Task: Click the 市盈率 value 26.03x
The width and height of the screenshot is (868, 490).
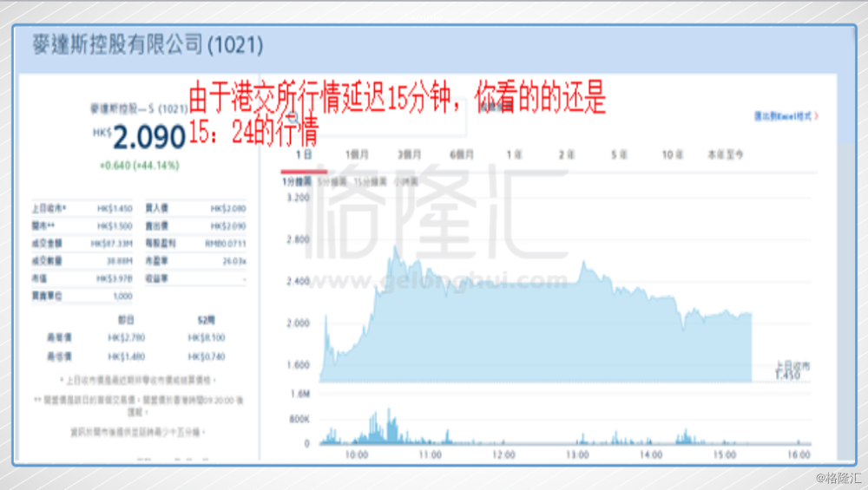Action: click(x=234, y=261)
